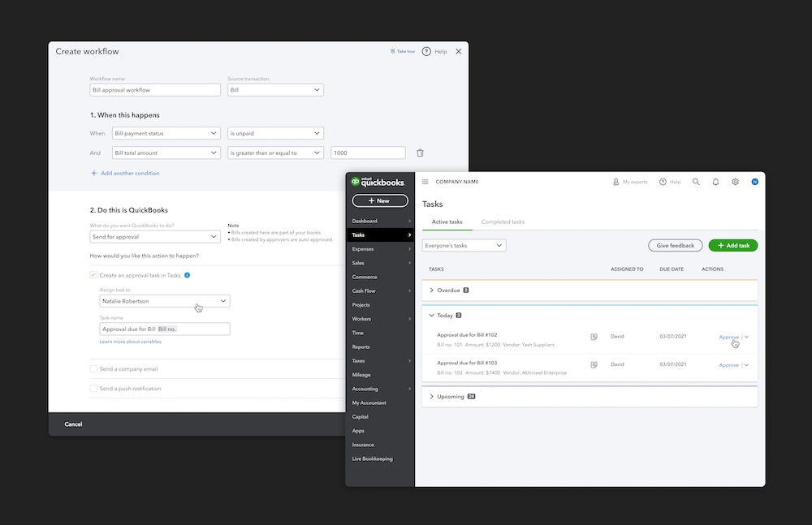Click the My experts person icon

coord(615,182)
